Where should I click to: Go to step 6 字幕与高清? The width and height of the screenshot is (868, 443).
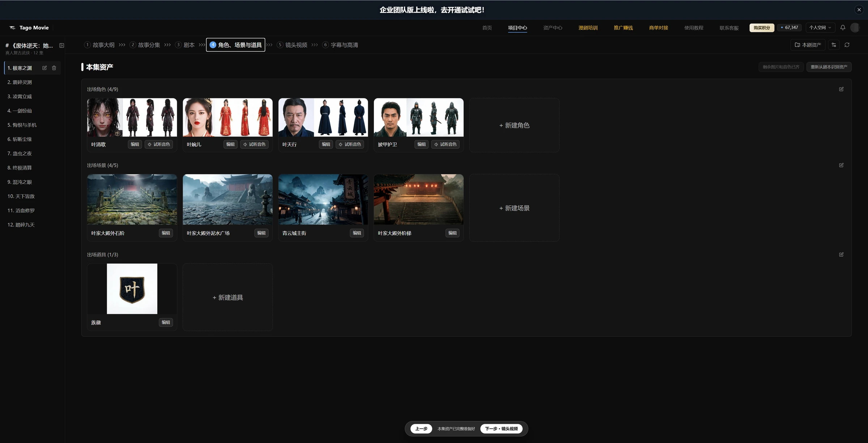pyautogui.click(x=340, y=45)
